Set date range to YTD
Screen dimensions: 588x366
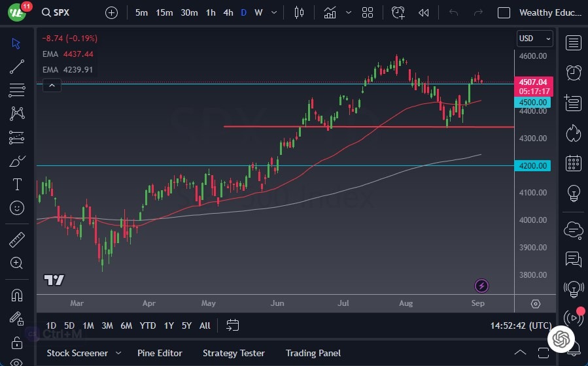(x=148, y=325)
